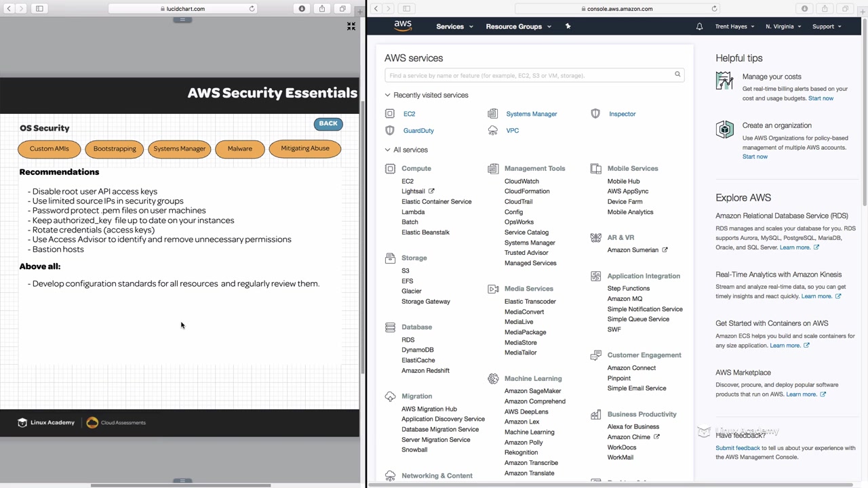The height and width of the screenshot is (488, 868).
Task: Open the Amazon SageMaker service link
Action: tap(533, 391)
